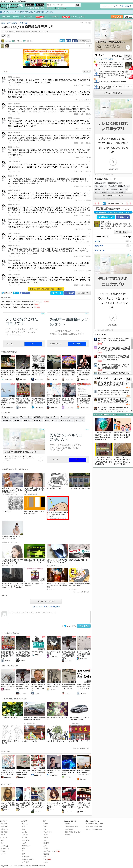Switch ranking to 24時間 tab
This screenshot has height=868, width=133.
(x=128, y=56)
